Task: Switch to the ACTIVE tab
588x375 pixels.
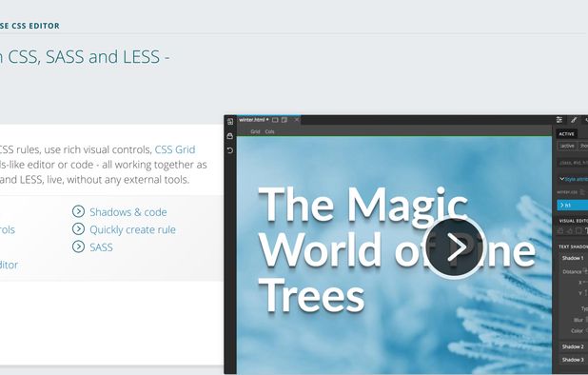Action: point(566,134)
